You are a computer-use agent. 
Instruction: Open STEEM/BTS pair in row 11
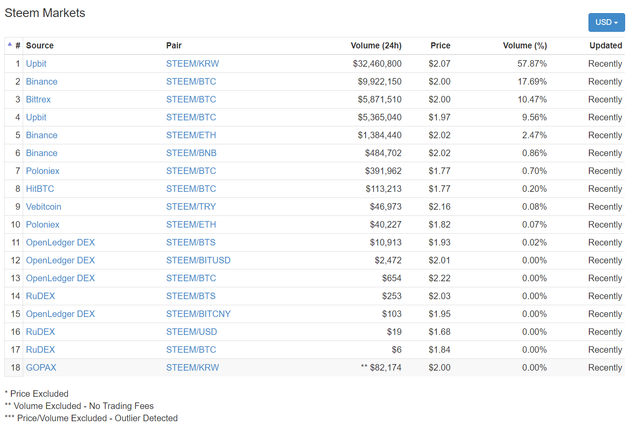coord(191,242)
